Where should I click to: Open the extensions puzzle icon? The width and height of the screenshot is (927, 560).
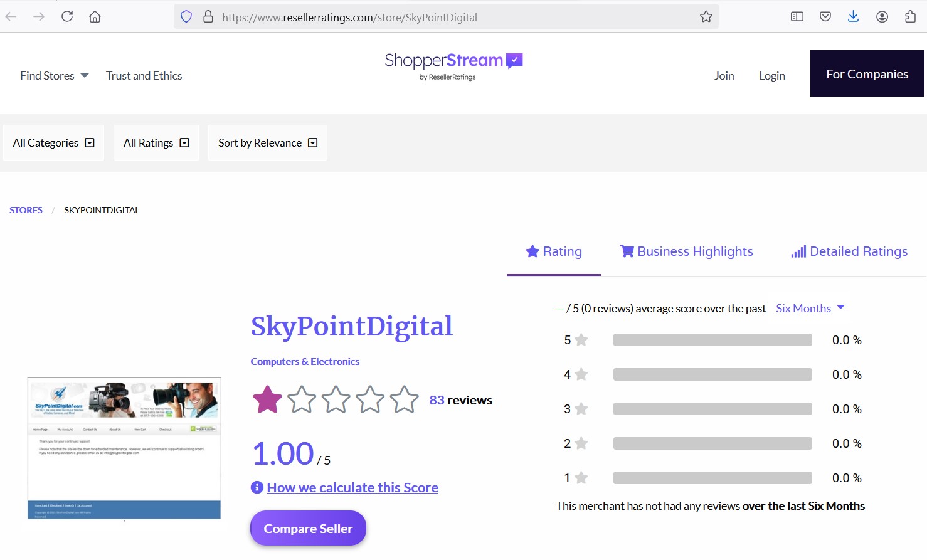[x=911, y=17]
